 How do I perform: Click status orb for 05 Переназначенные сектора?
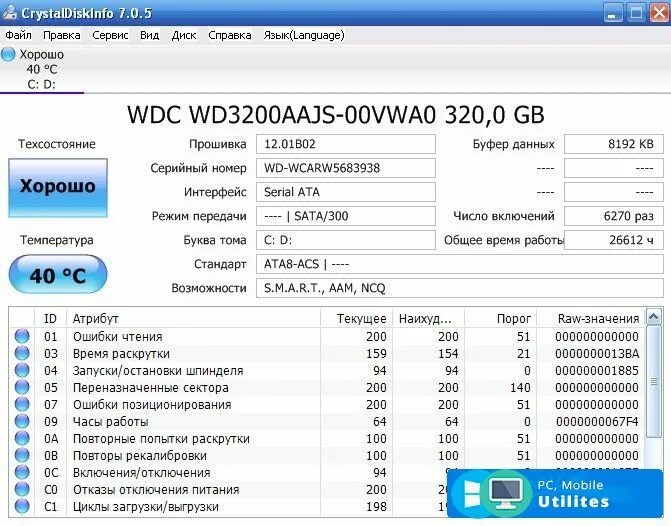click(x=22, y=387)
